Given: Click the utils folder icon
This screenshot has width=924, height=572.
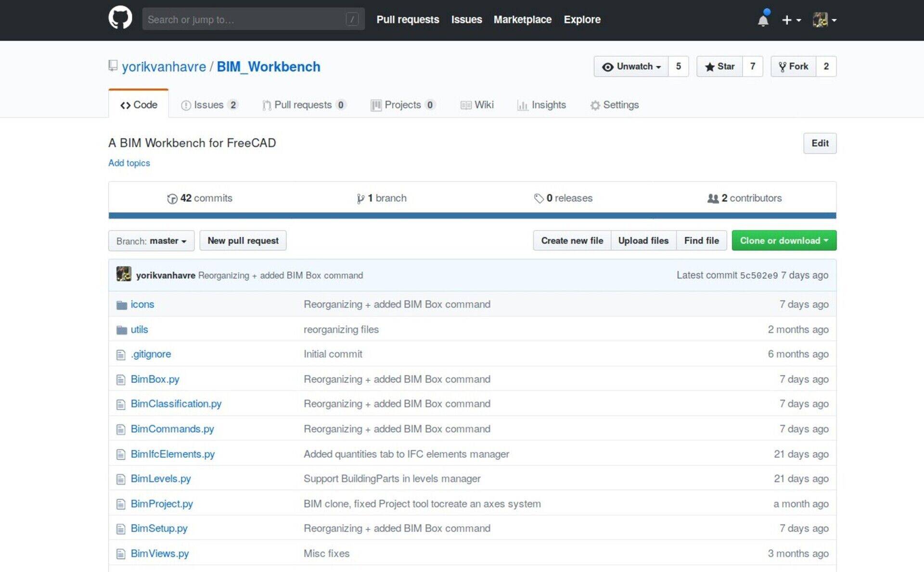Looking at the screenshot, I should [x=121, y=330].
